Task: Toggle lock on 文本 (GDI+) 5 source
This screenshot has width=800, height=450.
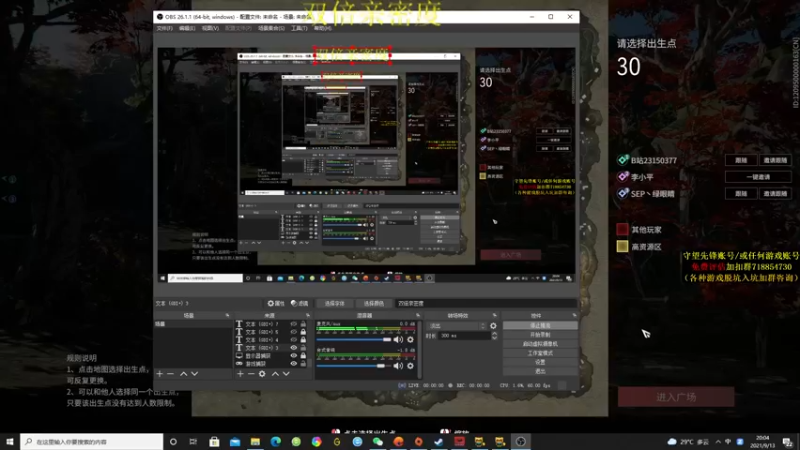Action: [x=303, y=332]
